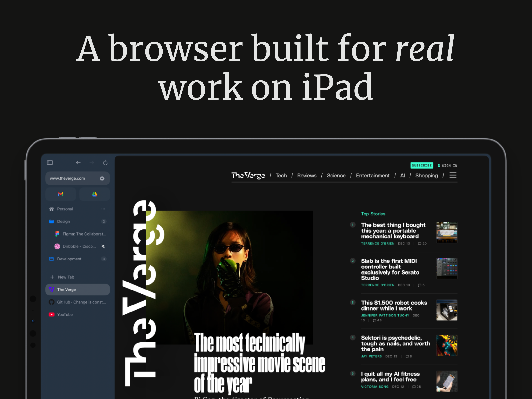Open the Google Drive shortcut

point(94,194)
